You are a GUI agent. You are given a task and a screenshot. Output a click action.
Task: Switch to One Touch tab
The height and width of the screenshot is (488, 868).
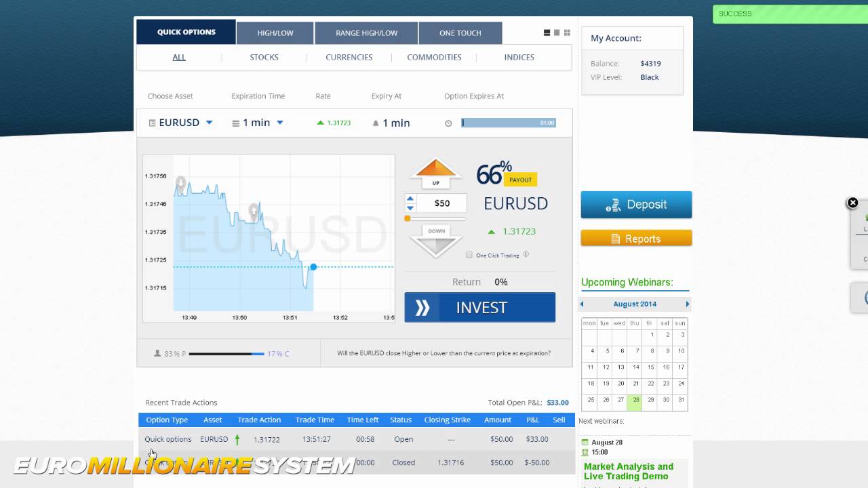click(x=460, y=33)
